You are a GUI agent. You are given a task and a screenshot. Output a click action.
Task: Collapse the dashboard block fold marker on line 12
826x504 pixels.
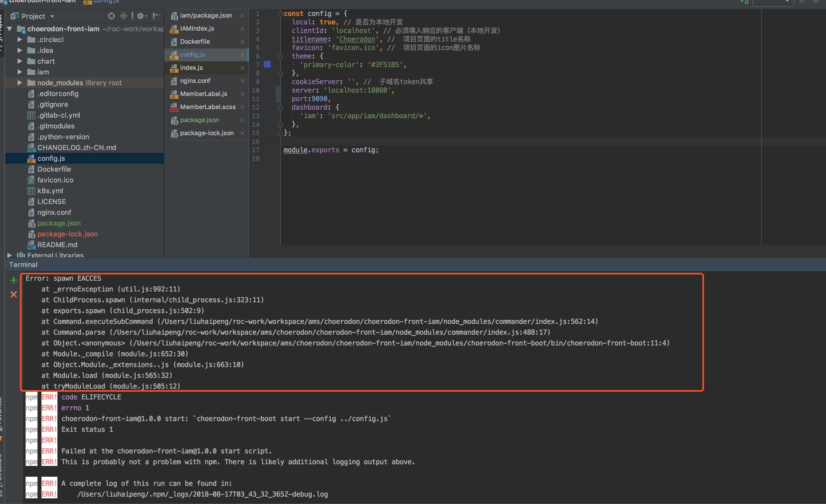[x=281, y=107]
